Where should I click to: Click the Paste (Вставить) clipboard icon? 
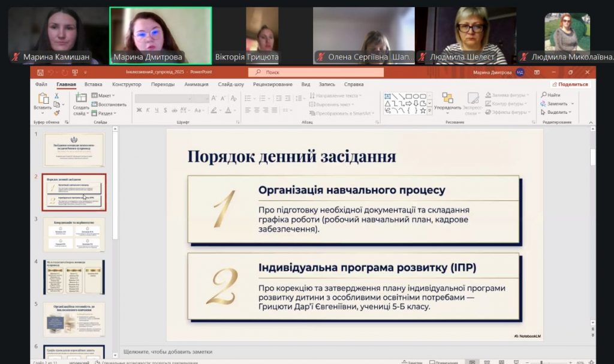(43, 99)
